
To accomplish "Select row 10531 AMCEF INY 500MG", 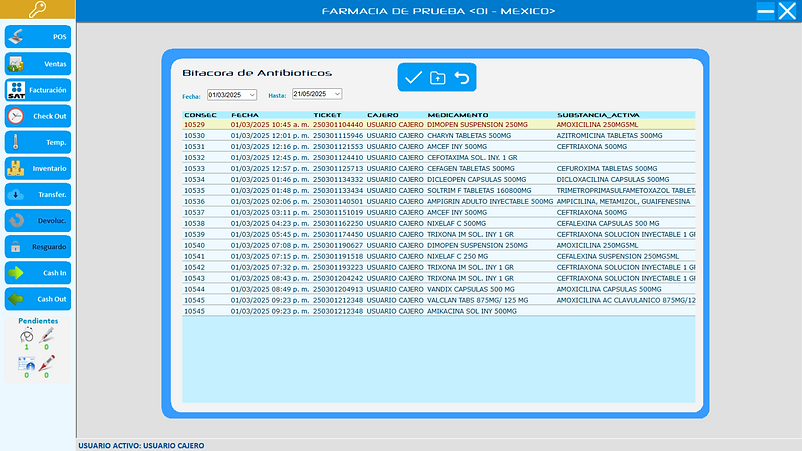I will coord(438,146).
